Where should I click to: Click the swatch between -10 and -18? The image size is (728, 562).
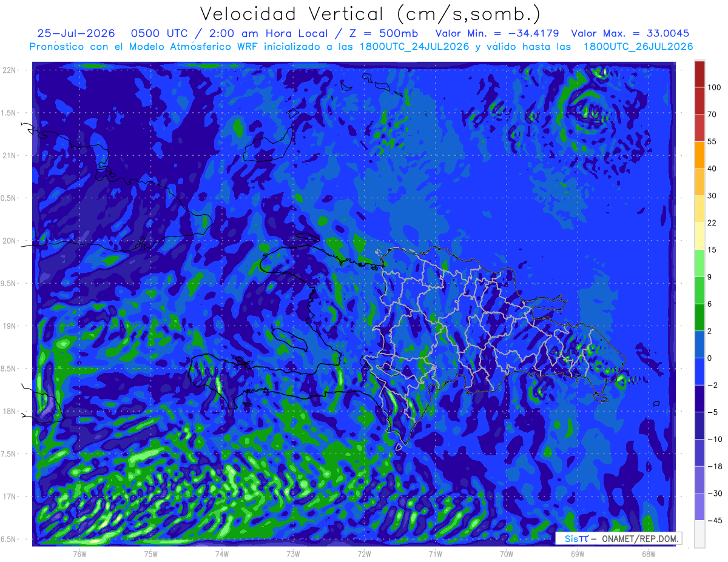pos(699,452)
